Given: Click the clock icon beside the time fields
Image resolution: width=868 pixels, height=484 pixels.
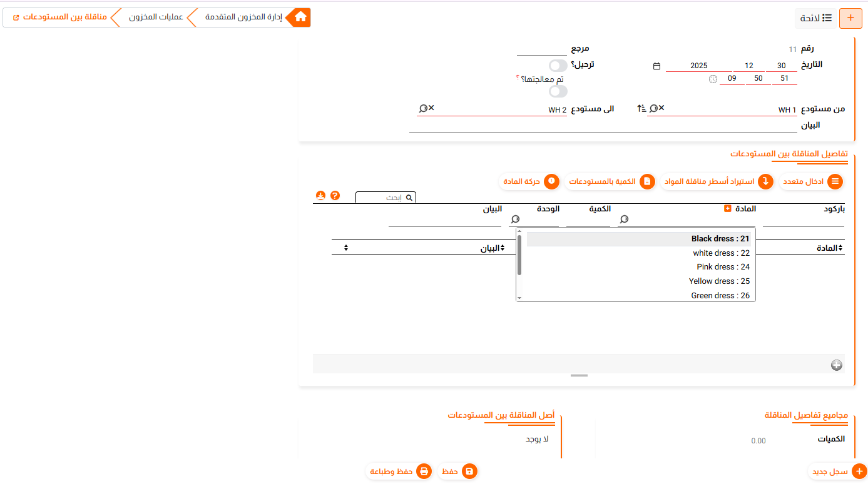Looking at the screenshot, I should (x=713, y=79).
